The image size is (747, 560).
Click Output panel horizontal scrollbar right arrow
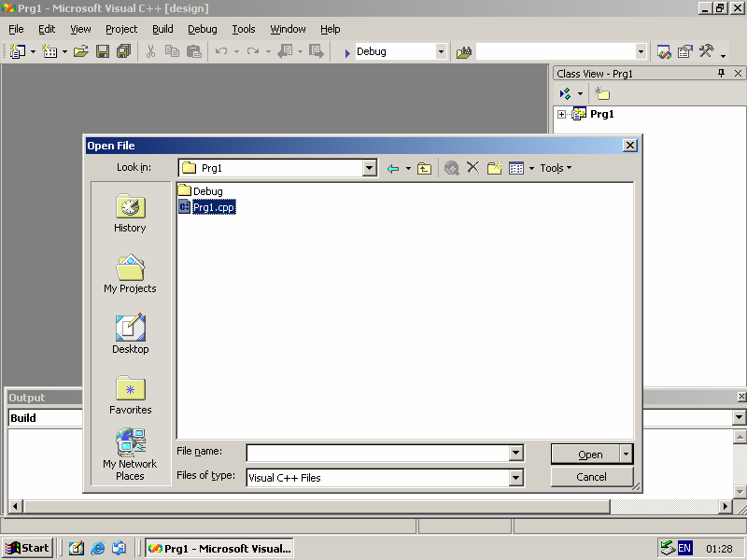click(726, 506)
